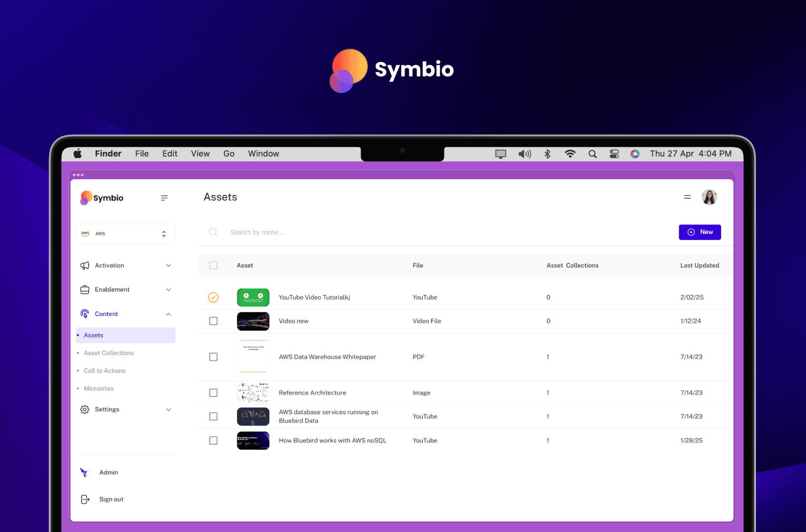Uncheck the YouTube Video Tutorialkj row
This screenshot has height=532, width=806.
[213, 297]
